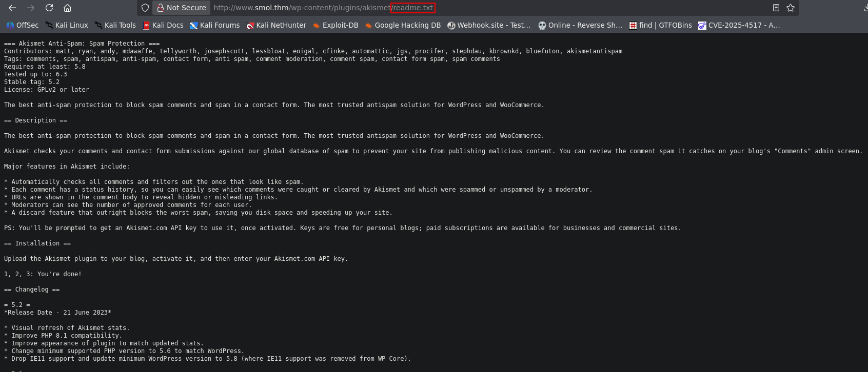Go to the browser home page
The width and height of the screenshot is (868, 372).
pyautogui.click(x=67, y=8)
